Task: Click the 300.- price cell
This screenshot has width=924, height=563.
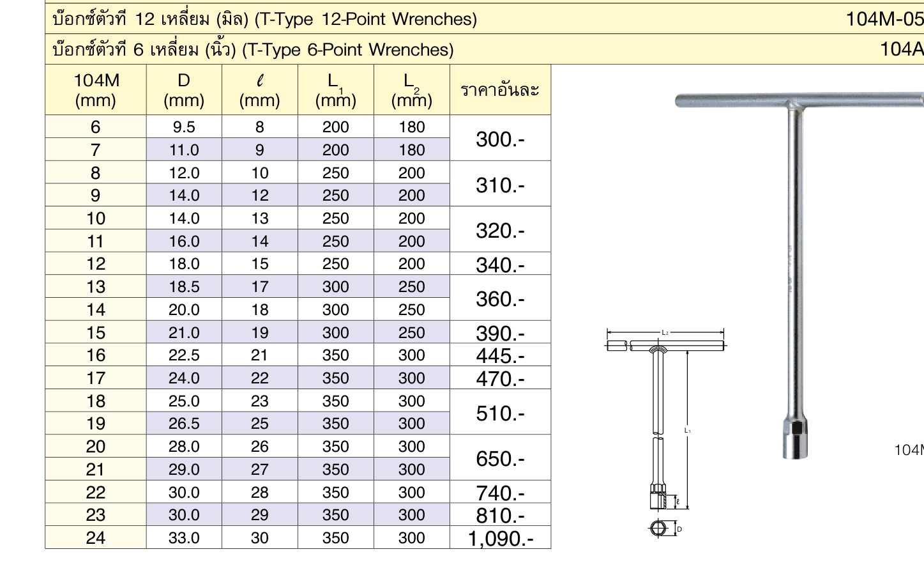Action: [x=500, y=138]
